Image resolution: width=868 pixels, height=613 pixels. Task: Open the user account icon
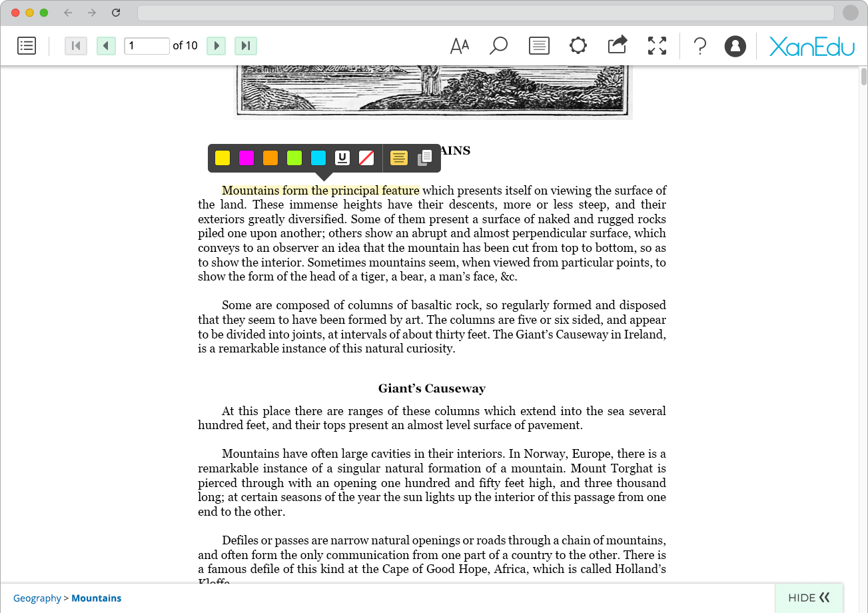pyautogui.click(x=735, y=45)
